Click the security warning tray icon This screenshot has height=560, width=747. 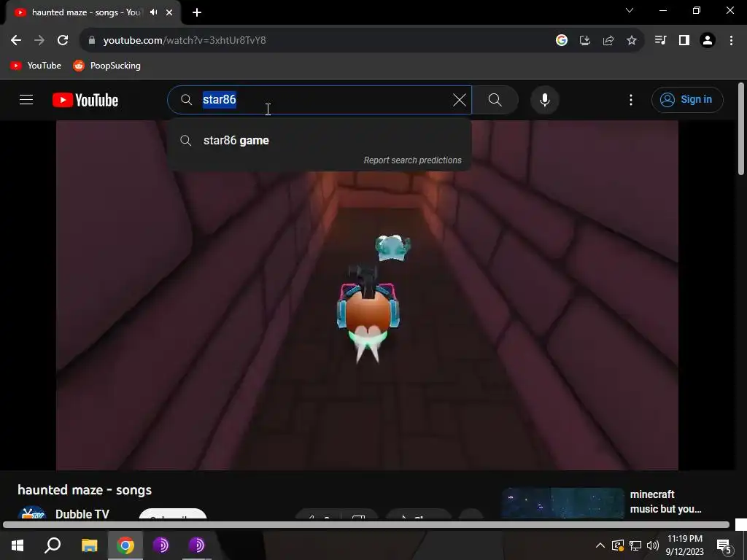[617, 545]
